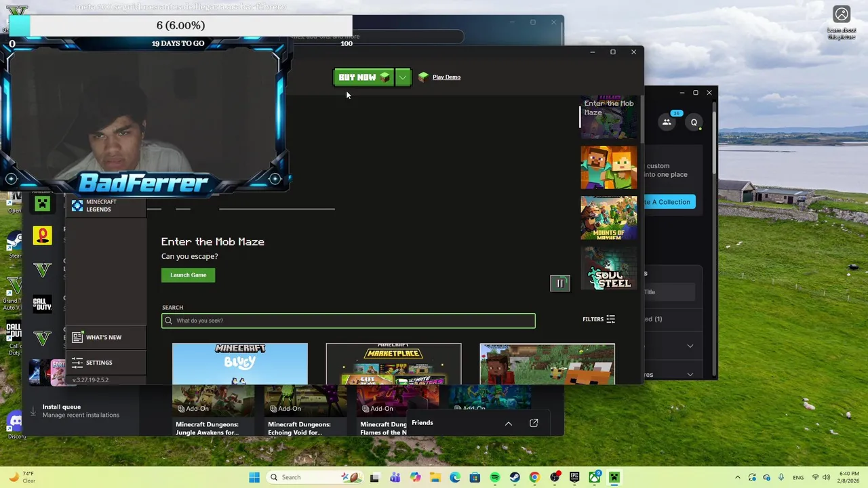Open launcher SETTINGS
The height and width of the screenshot is (488, 868).
pos(106,363)
